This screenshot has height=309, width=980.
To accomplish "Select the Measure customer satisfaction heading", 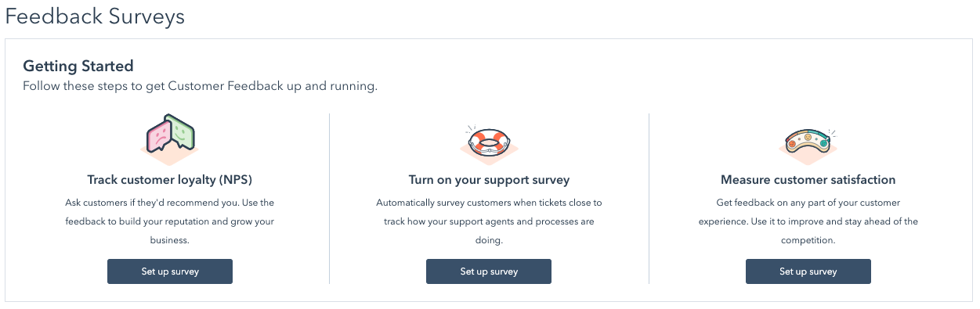I will [808, 180].
